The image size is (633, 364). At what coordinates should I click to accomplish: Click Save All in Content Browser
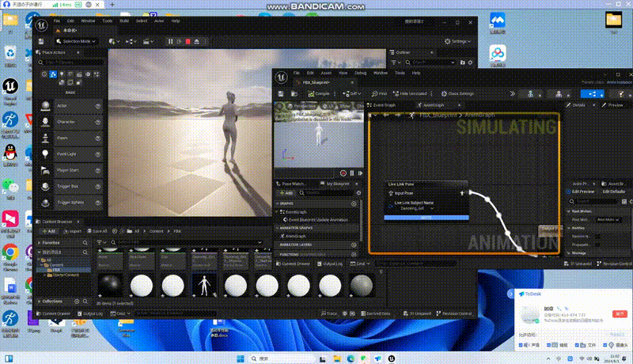97,231
